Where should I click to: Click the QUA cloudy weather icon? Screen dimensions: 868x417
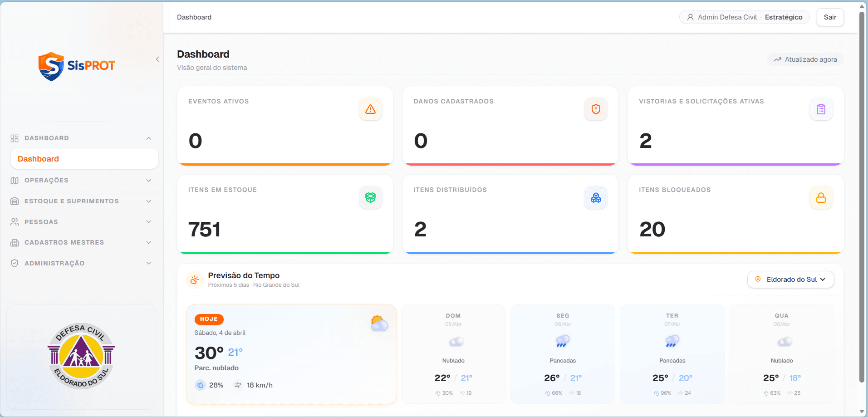pyautogui.click(x=785, y=341)
